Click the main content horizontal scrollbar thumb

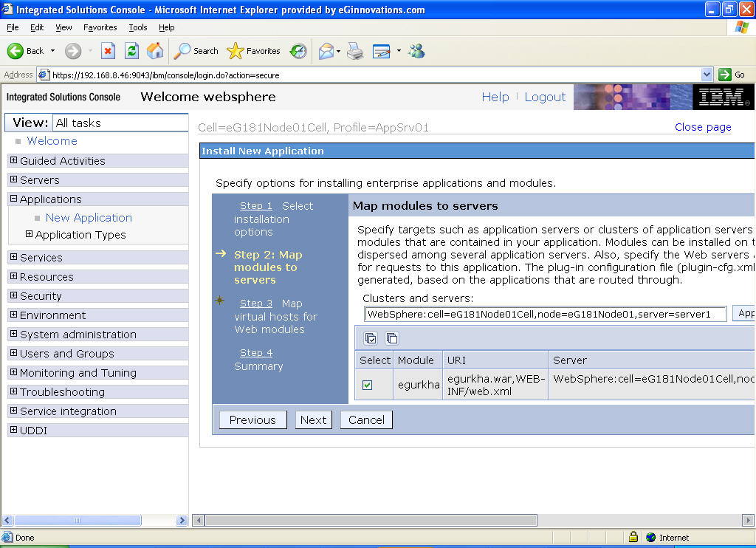[371, 520]
